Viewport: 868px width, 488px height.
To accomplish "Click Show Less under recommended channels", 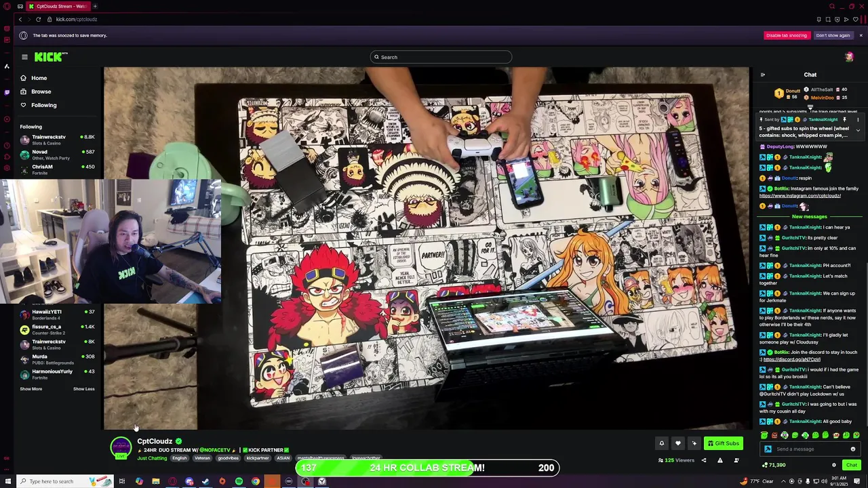I will click(84, 389).
